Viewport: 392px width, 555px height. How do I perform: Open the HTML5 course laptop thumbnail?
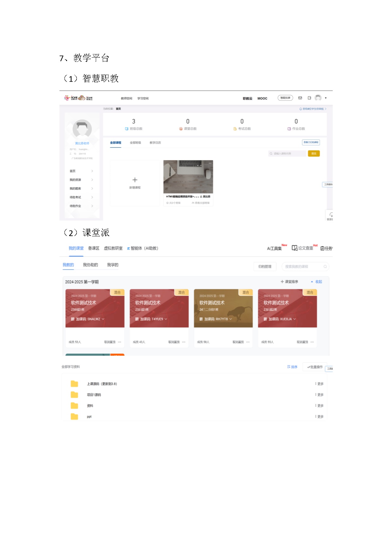[x=188, y=177]
